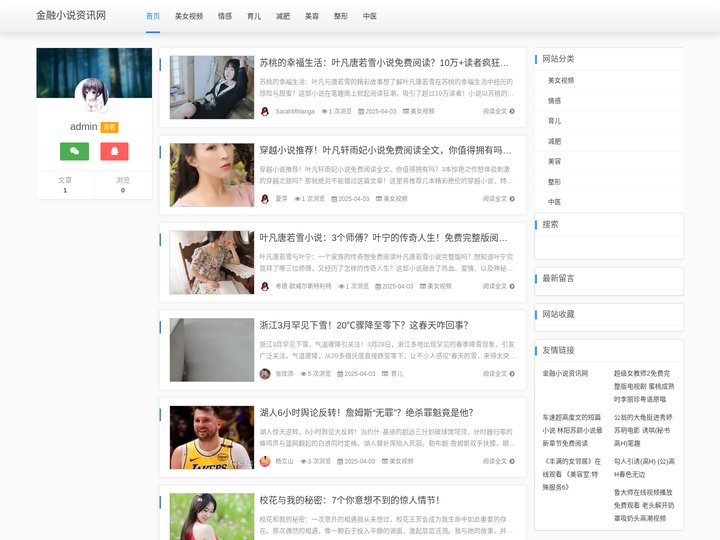
Task: Select sidebar category 情感
Action: click(x=554, y=101)
